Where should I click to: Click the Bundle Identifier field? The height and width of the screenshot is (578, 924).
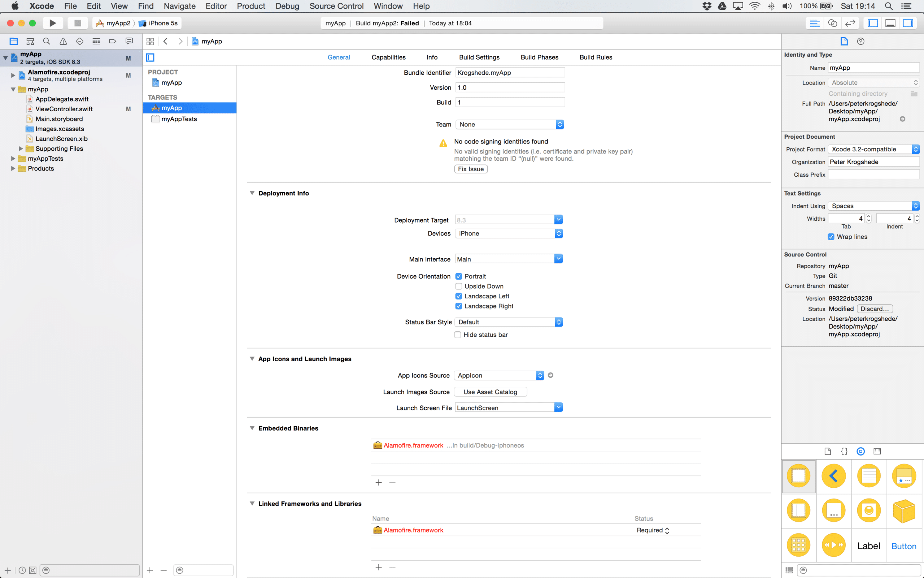tap(510, 73)
